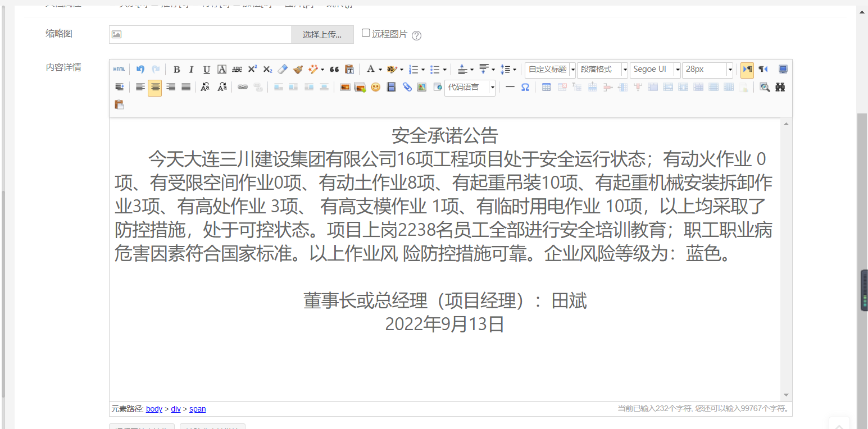This screenshot has width=868, height=429.
Task: Toggle left-to-right text direction
Action: pyautogui.click(x=747, y=69)
